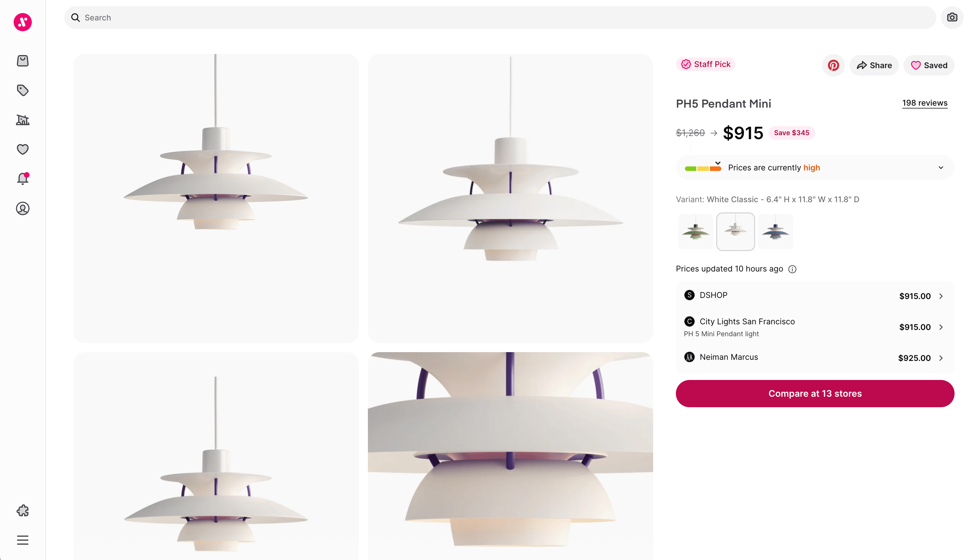This screenshot has height=560, width=979.
Task: Click into the Search field
Action: [500, 18]
